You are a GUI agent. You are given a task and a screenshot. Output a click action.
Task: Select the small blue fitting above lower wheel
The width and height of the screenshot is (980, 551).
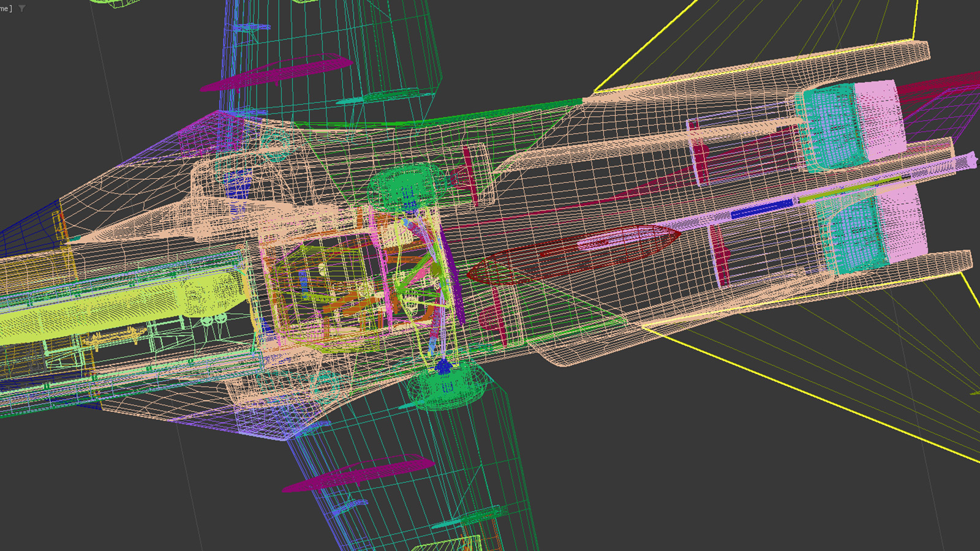point(443,367)
